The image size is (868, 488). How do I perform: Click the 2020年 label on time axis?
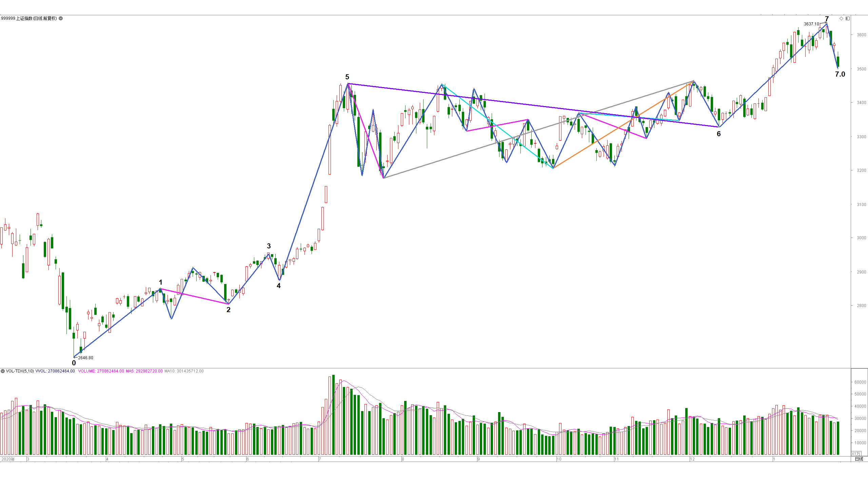click(x=8, y=459)
